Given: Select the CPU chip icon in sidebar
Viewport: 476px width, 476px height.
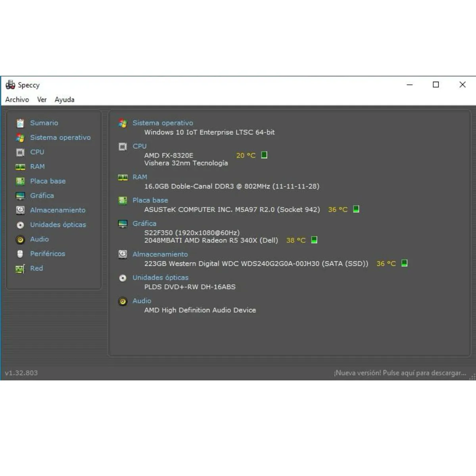Looking at the screenshot, I should tap(20, 152).
